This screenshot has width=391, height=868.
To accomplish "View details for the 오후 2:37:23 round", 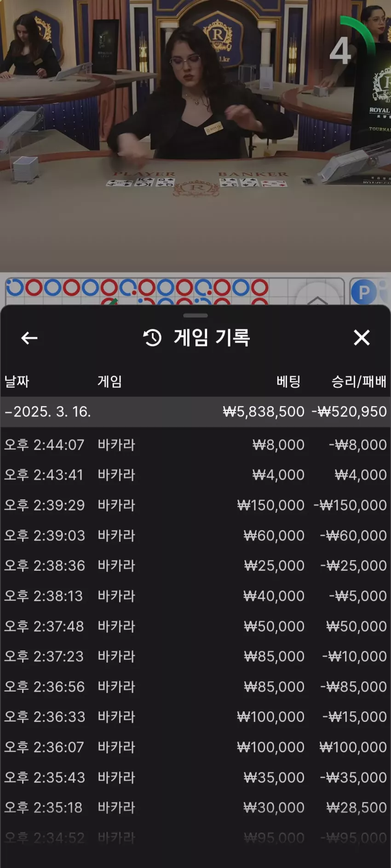I will 195,656.
